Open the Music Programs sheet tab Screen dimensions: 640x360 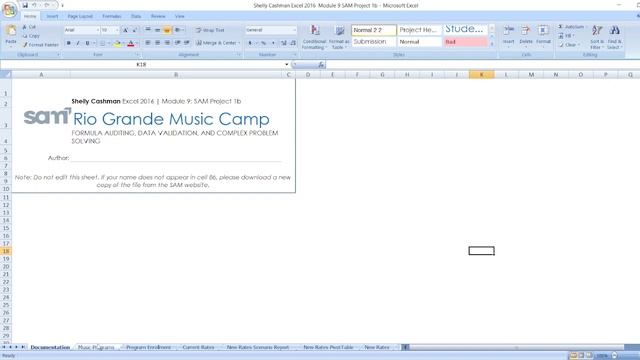(x=96, y=347)
